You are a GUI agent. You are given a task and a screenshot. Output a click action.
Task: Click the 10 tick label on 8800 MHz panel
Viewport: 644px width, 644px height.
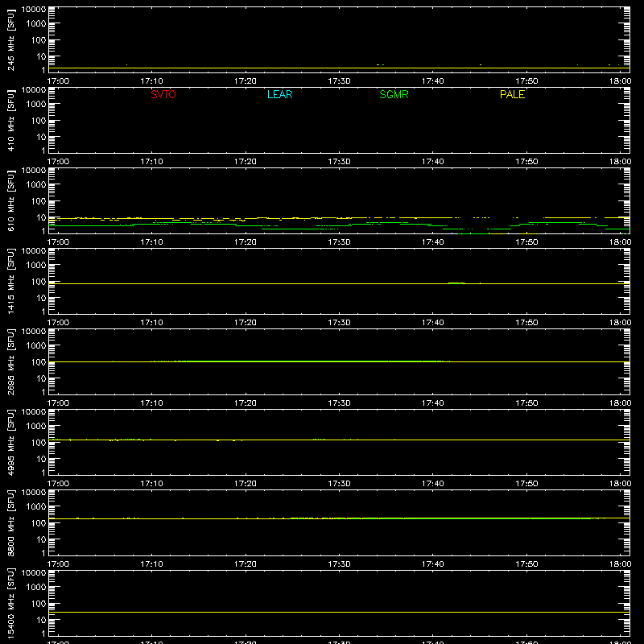point(41,539)
